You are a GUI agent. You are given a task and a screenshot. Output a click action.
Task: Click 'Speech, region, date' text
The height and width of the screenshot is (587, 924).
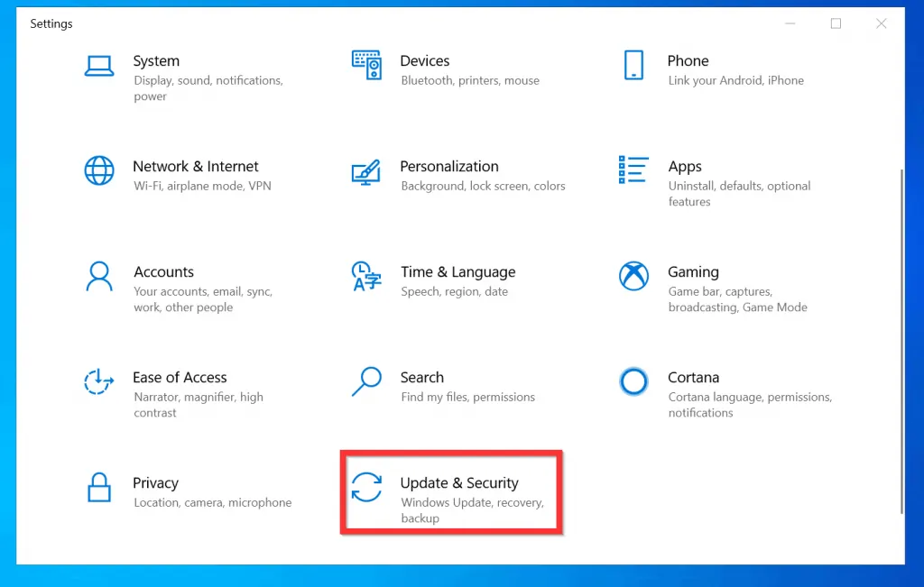[x=455, y=291]
